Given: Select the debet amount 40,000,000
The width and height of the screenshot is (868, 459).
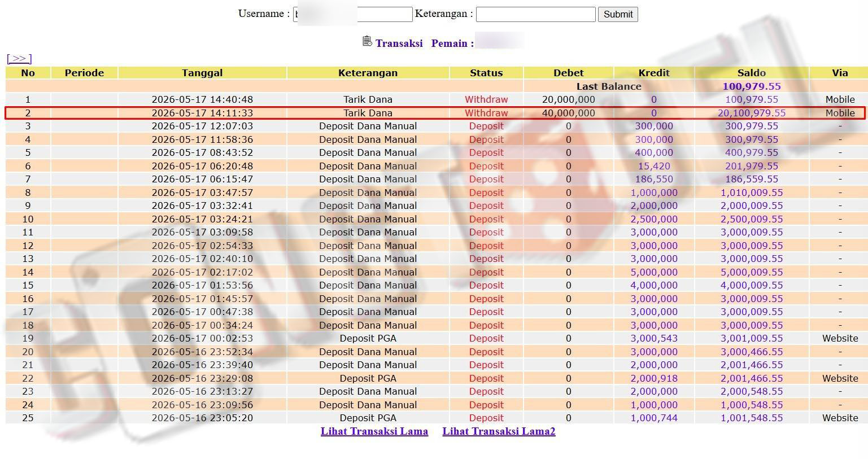Looking at the screenshot, I should (569, 113).
